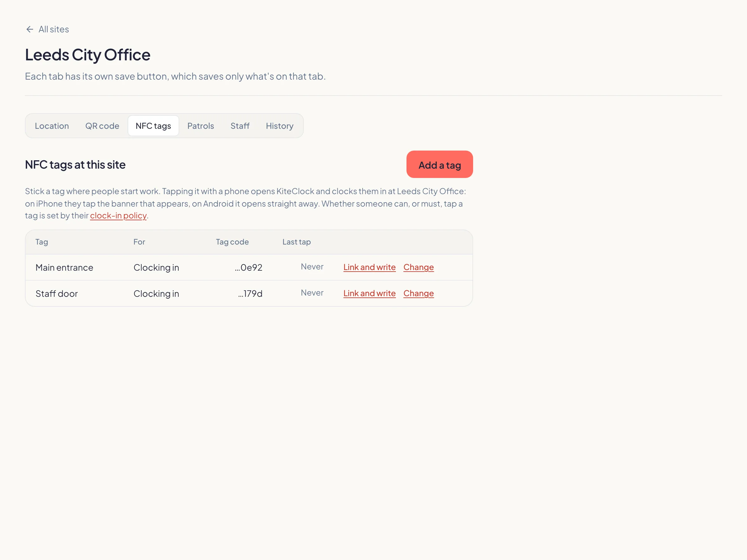Open the clock-in policy link
The height and width of the screenshot is (560, 747).
(x=118, y=216)
